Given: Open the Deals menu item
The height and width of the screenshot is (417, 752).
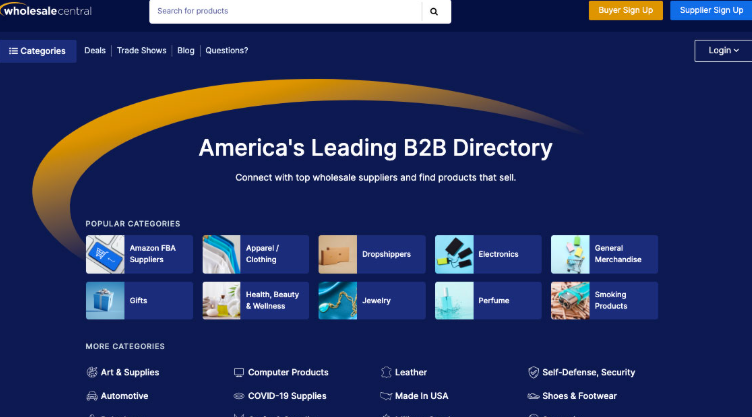Looking at the screenshot, I should (x=95, y=51).
